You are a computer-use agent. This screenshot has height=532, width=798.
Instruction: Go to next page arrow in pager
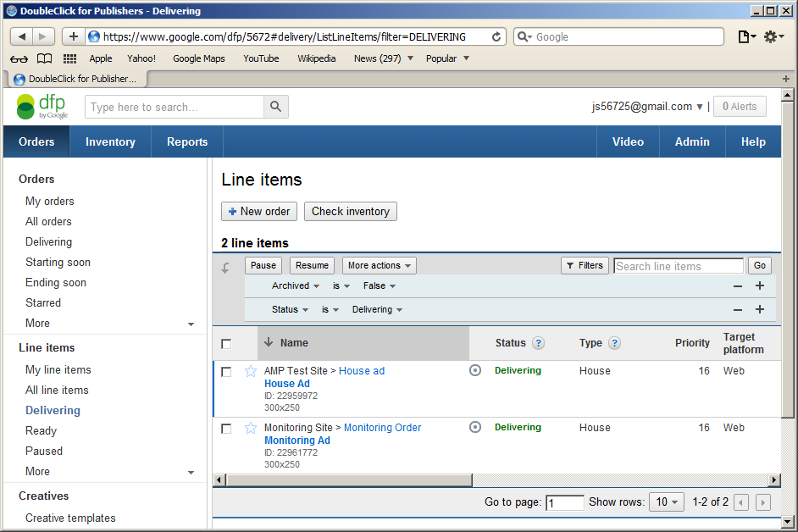763,502
